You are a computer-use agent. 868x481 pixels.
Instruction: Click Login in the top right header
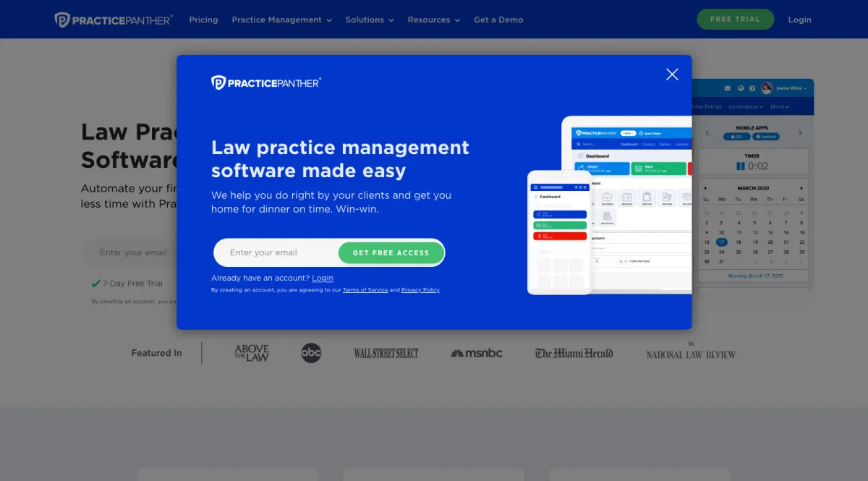tap(799, 20)
